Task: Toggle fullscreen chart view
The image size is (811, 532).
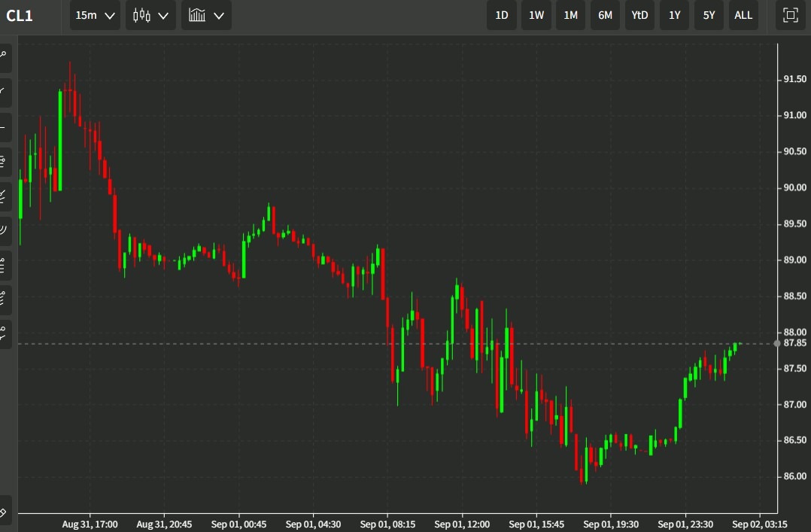Action: point(790,15)
